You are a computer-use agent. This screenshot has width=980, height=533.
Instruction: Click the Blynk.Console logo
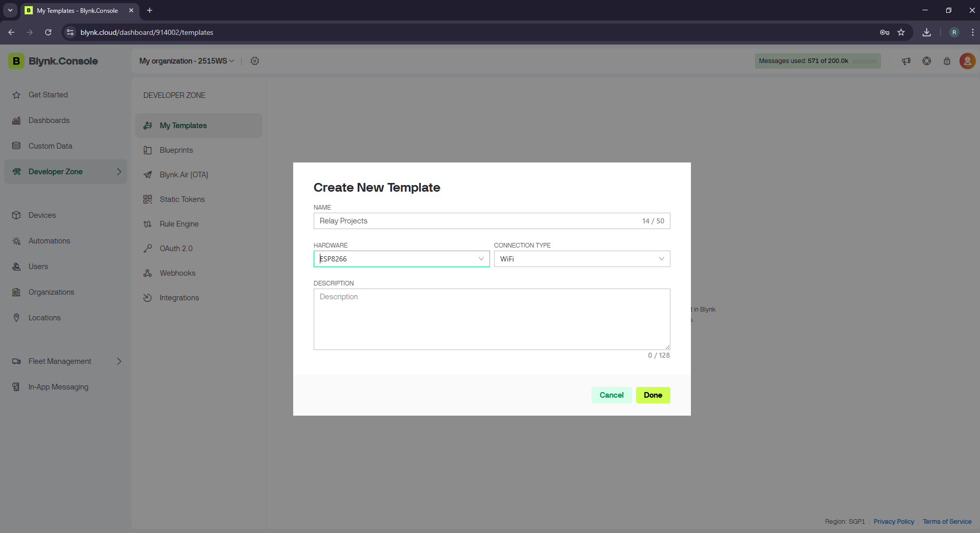click(x=53, y=61)
